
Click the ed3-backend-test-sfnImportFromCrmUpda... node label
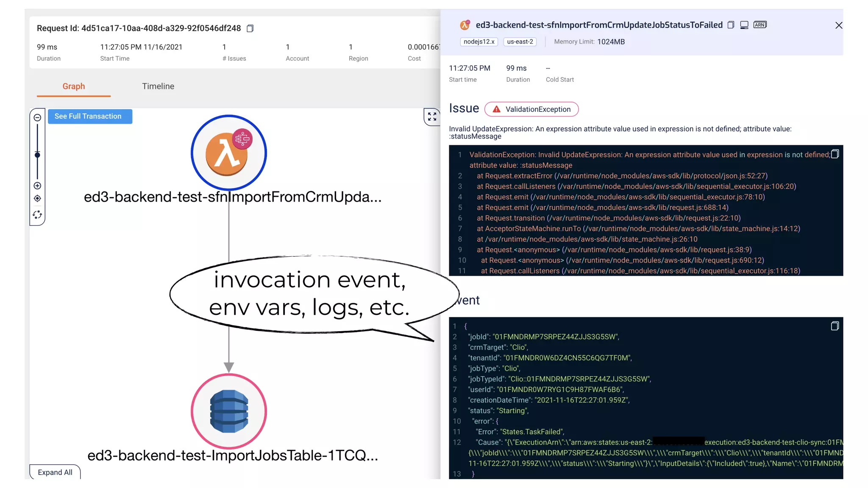(x=233, y=197)
